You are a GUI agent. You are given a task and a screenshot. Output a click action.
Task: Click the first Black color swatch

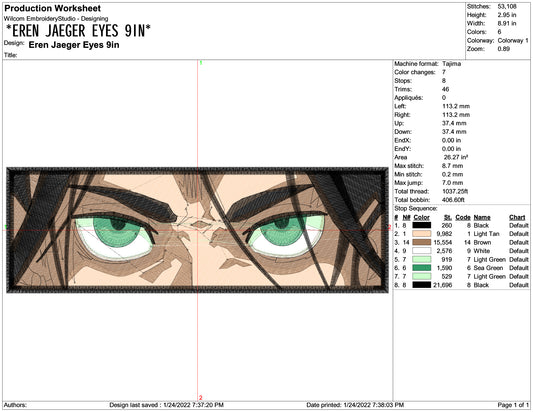point(422,225)
